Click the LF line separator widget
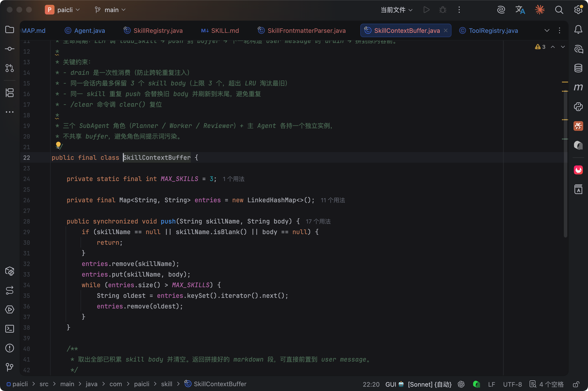This screenshot has height=391, width=588. 492,384
